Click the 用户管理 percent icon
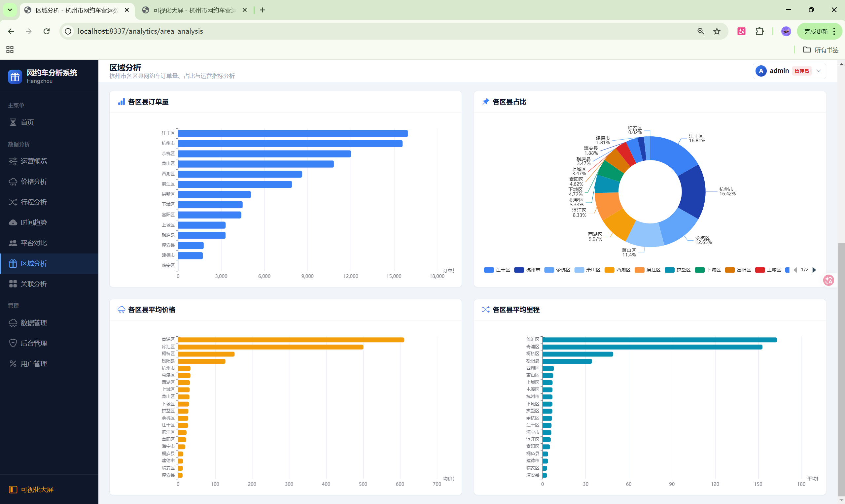 [x=13, y=364]
